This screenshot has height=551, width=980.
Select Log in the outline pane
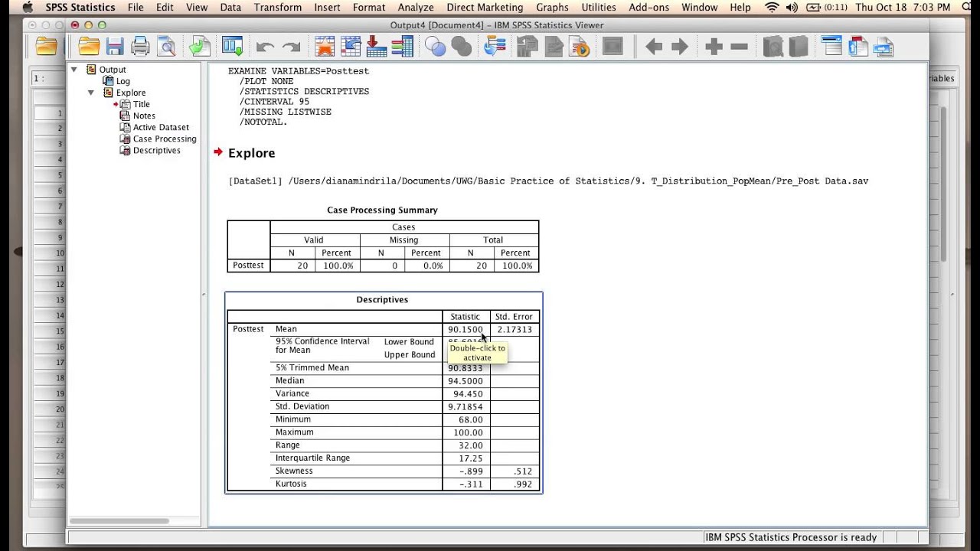(x=122, y=81)
